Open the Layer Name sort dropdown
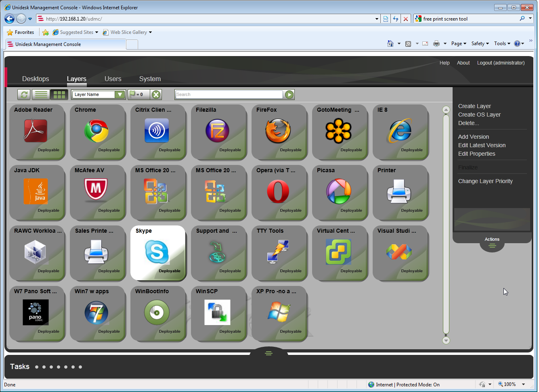Viewport: 539px width, 392px height. (x=120, y=94)
